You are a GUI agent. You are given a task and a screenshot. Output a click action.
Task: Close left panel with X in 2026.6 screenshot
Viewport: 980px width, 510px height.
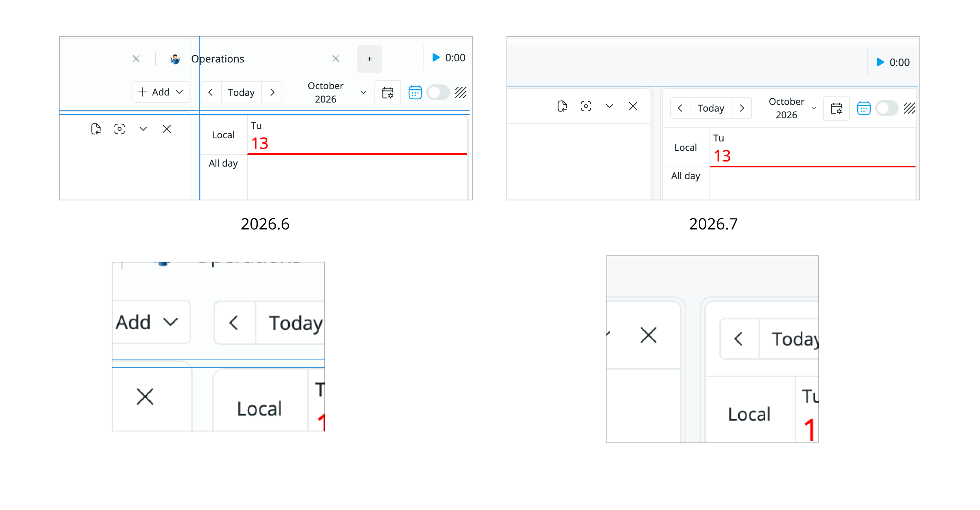pyautogui.click(x=167, y=129)
